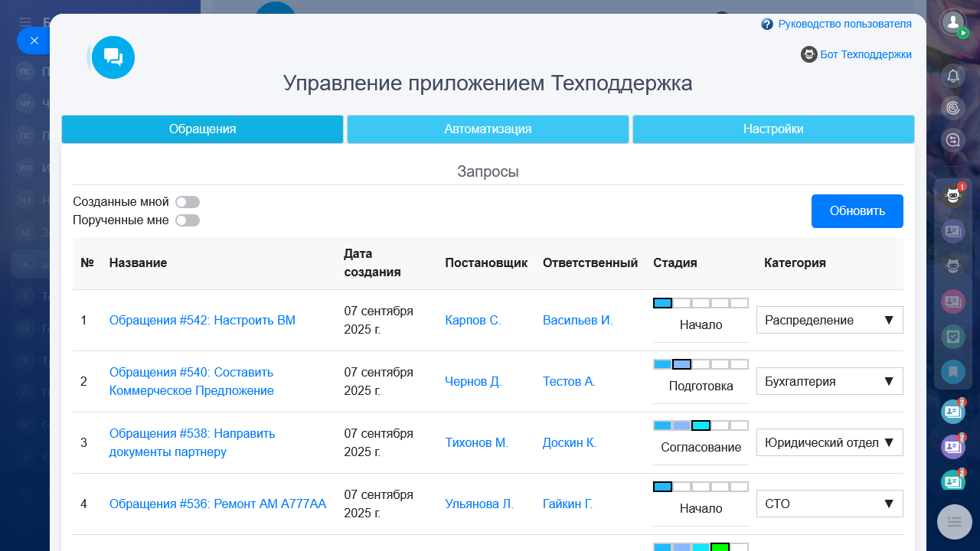Open link "Обращения #542: Настроить ВМ"
The width and height of the screenshot is (980, 551).
coord(202,321)
